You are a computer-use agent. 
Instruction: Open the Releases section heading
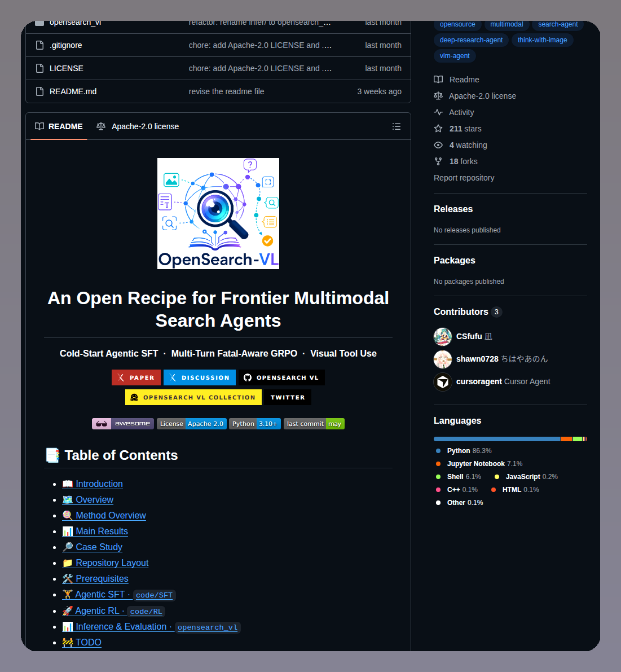[453, 209]
